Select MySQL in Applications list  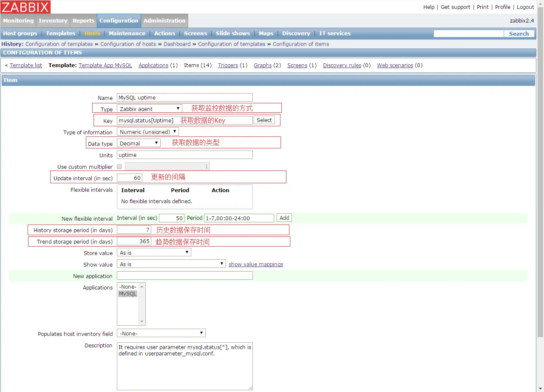(127, 294)
